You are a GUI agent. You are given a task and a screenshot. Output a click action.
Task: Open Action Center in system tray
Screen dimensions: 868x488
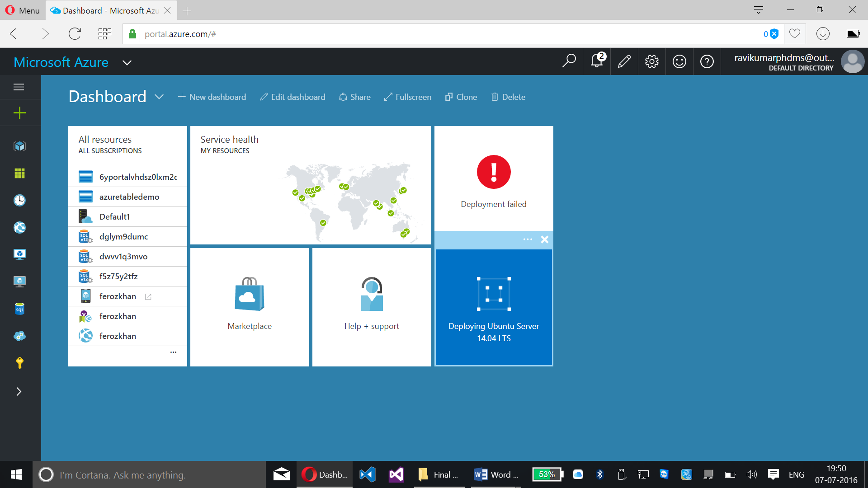[x=773, y=474]
